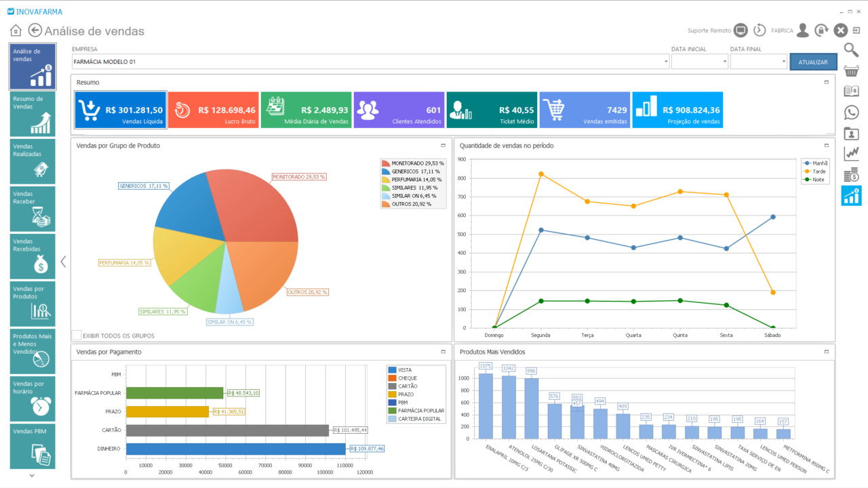Click the magnifying glass search icon
868x488 pixels.
point(851,49)
